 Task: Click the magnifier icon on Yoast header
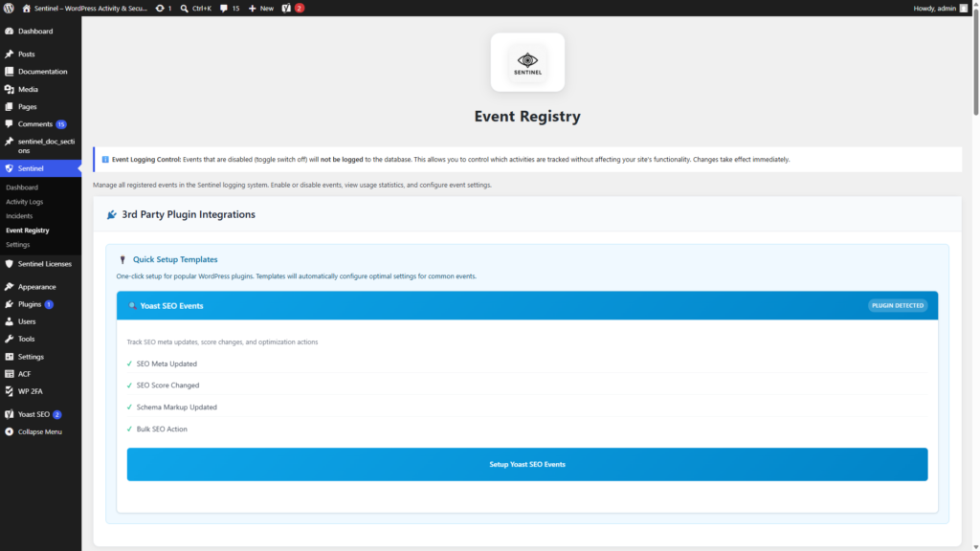pos(132,305)
